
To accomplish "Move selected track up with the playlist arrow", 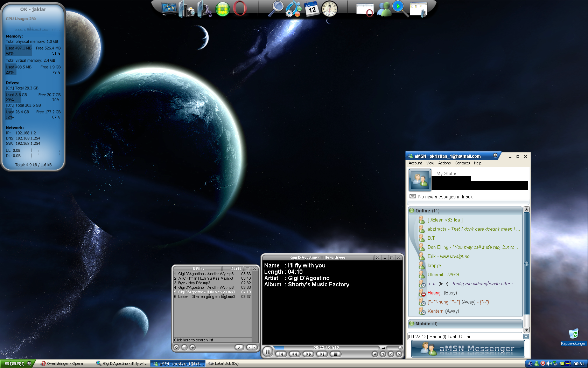I will click(x=249, y=347).
